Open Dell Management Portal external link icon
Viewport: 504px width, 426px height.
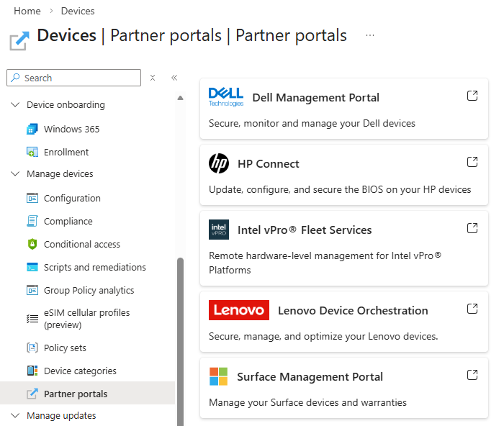click(x=472, y=96)
